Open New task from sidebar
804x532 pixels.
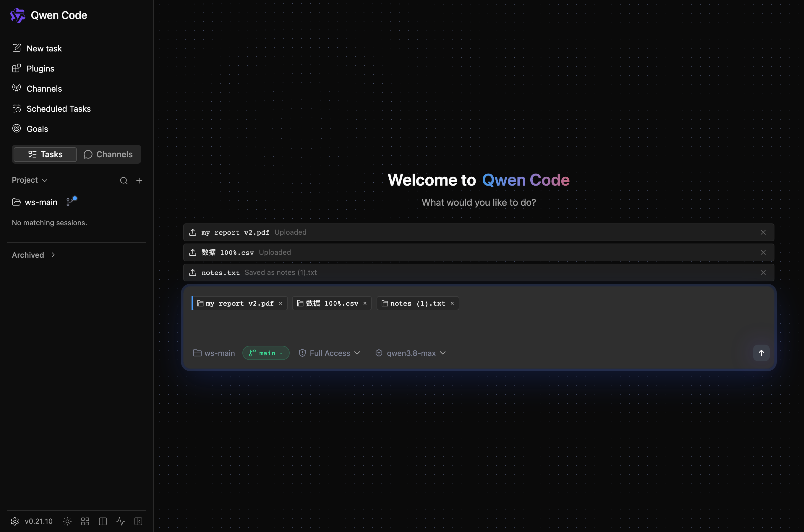pos(37,48)
